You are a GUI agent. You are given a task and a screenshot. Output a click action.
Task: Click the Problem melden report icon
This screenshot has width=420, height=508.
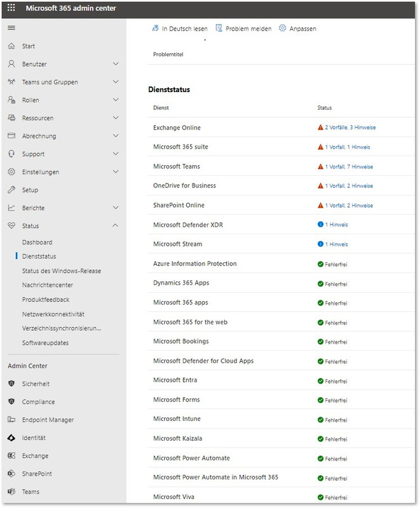pyautogui.click(x=219, y=28)
